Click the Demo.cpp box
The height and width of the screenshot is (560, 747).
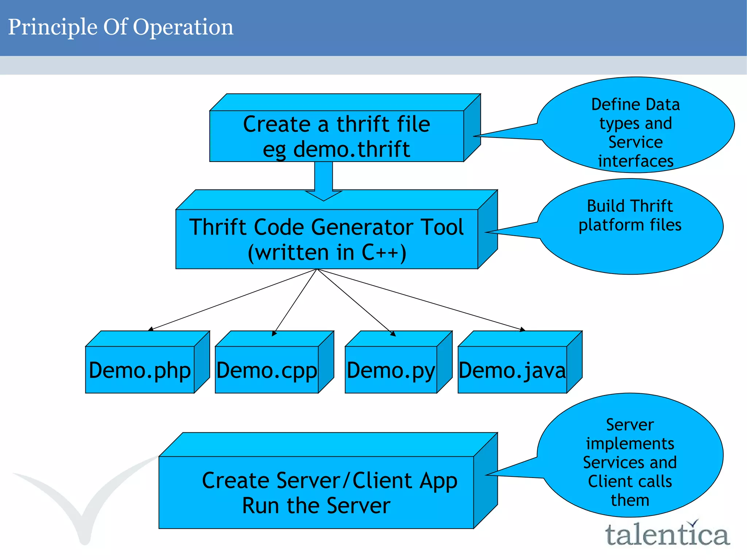[267, 370]
